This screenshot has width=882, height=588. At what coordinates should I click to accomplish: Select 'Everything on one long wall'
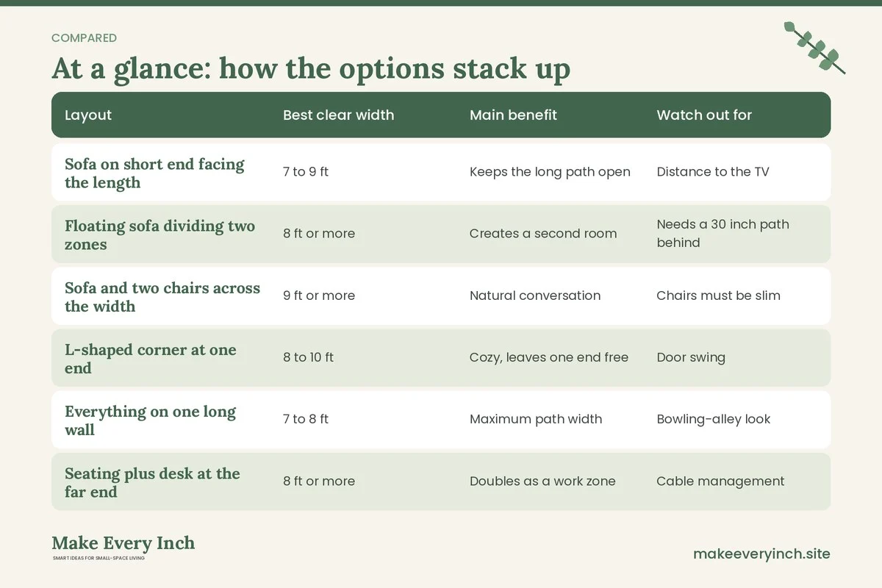point(150,420)
